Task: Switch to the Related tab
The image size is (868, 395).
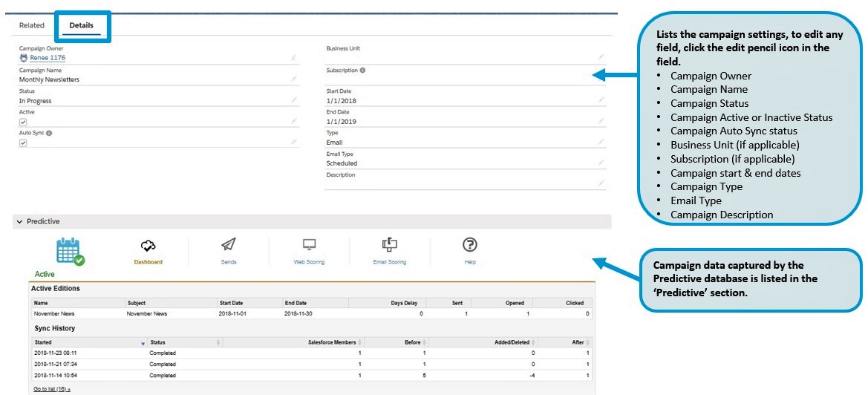Action: point(32,25)
